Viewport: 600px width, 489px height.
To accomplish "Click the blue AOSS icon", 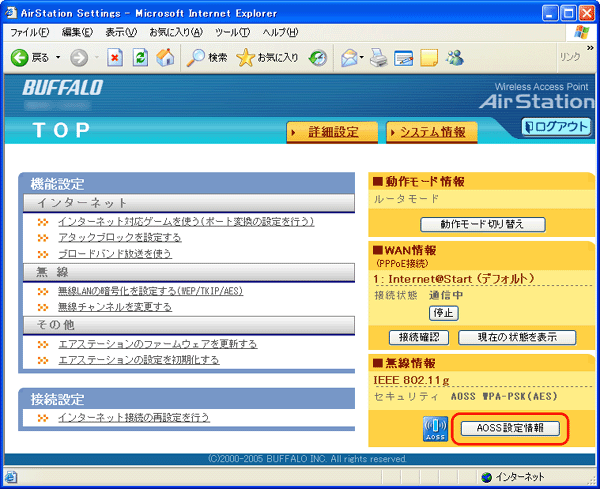I will pos(435,429).
